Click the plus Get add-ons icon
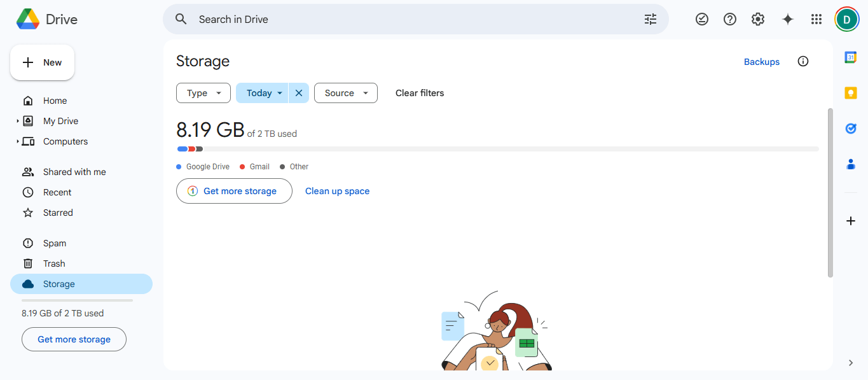The width and height of the screenshot is (868, 380). coord(851,221)
